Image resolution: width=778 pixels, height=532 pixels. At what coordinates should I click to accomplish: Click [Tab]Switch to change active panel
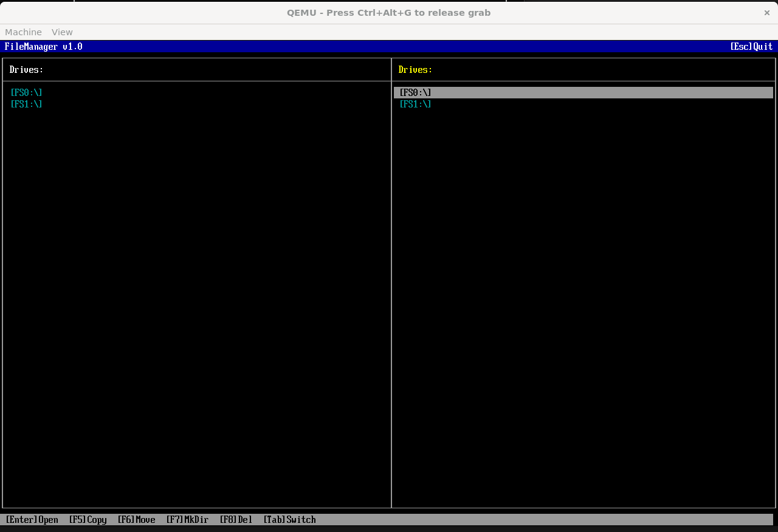[290, 520]
